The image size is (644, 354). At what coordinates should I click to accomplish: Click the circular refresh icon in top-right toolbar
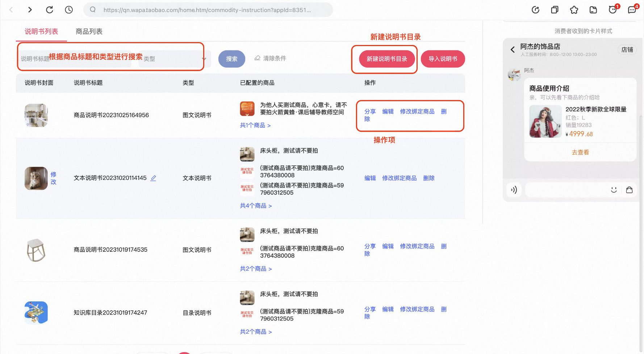(x=535, y=10)
